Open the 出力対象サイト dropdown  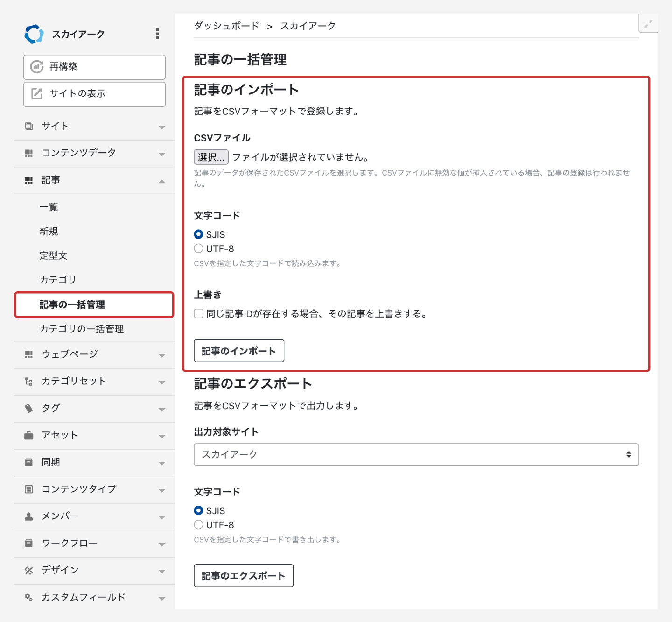[416, 455]
